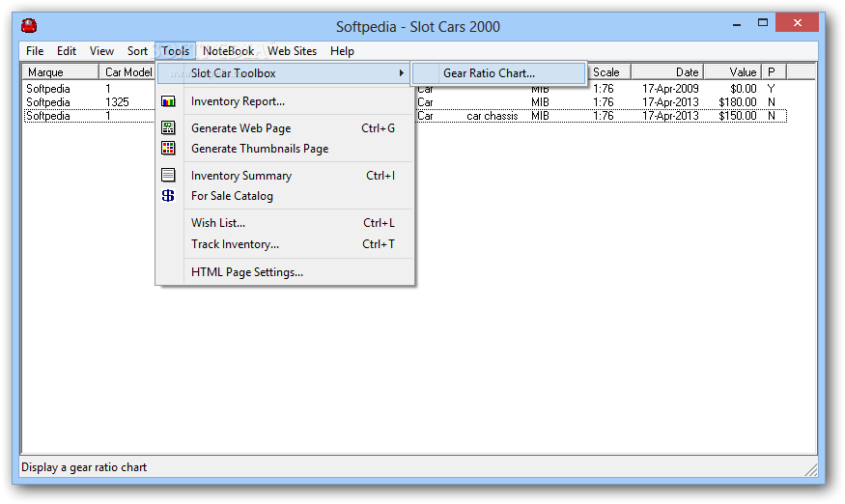This screenshot has width=845, height=504.
Task: Close the open Tools menu
Action: [175, 51]
